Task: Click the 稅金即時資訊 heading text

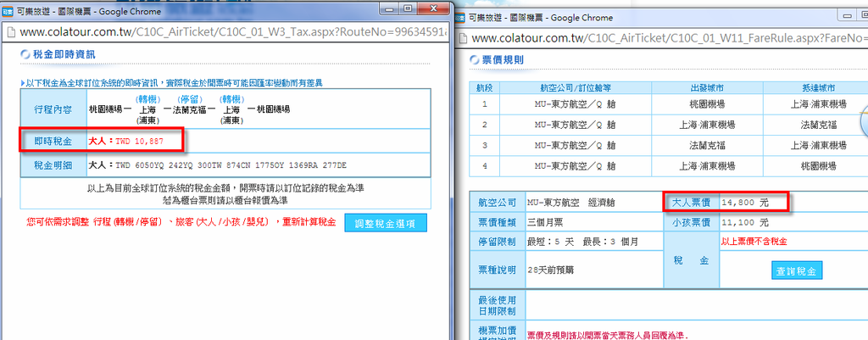Action: tap(64, 54)
